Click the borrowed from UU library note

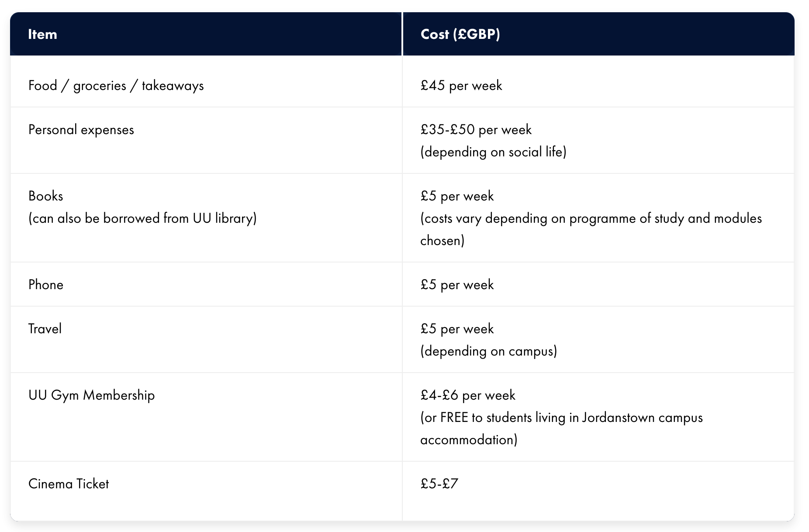point(142,218)
